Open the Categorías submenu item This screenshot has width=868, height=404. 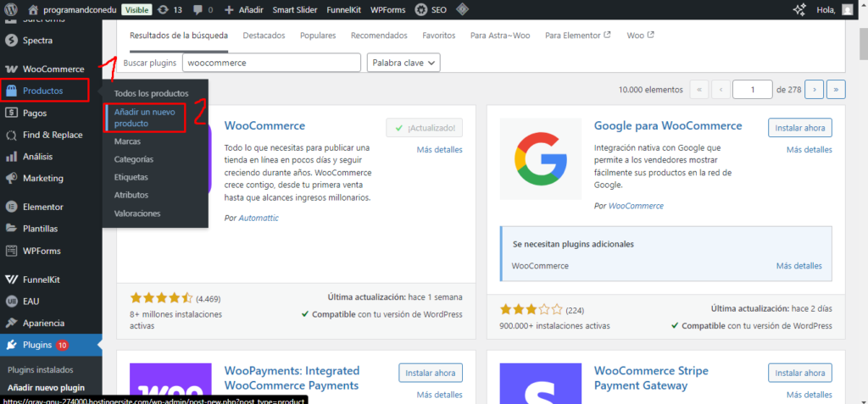pos(134,159)
